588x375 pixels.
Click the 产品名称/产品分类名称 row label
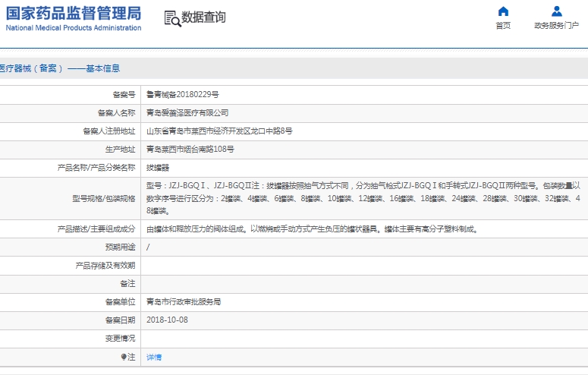(x=96, y=168)
